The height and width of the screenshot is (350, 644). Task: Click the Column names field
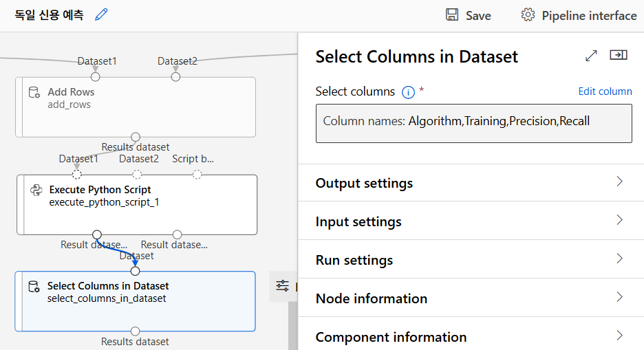point(473,122)
